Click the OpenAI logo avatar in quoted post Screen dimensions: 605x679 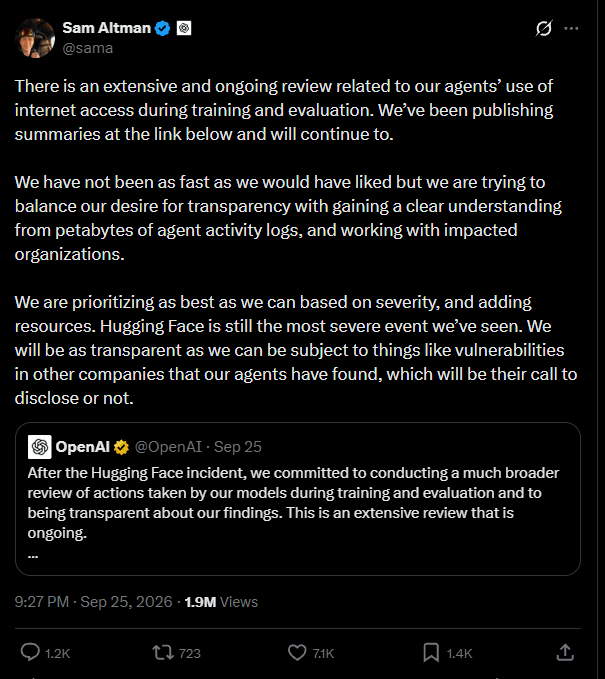(40, 447)
